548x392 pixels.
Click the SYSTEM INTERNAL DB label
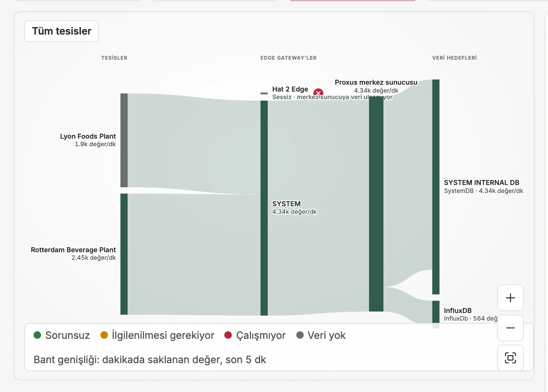click(481, 183)
